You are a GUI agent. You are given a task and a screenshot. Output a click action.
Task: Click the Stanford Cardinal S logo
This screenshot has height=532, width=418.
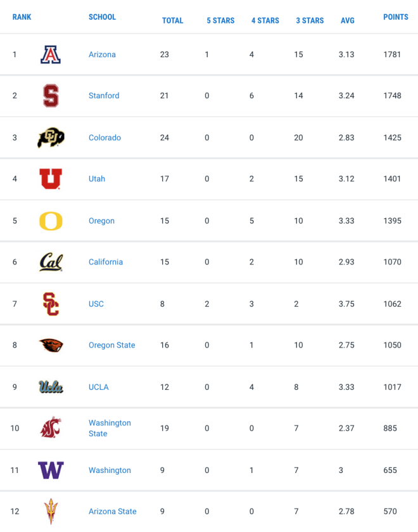(51, 96)
